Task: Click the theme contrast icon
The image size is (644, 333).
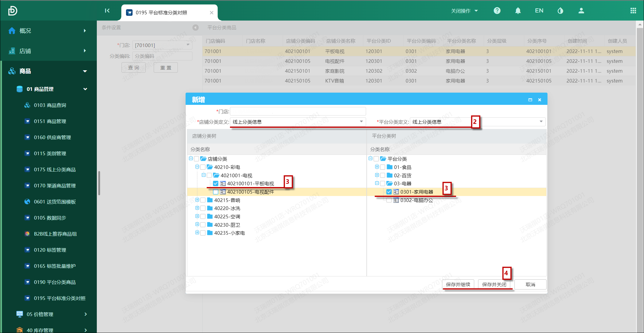Action: click(560, 11)
